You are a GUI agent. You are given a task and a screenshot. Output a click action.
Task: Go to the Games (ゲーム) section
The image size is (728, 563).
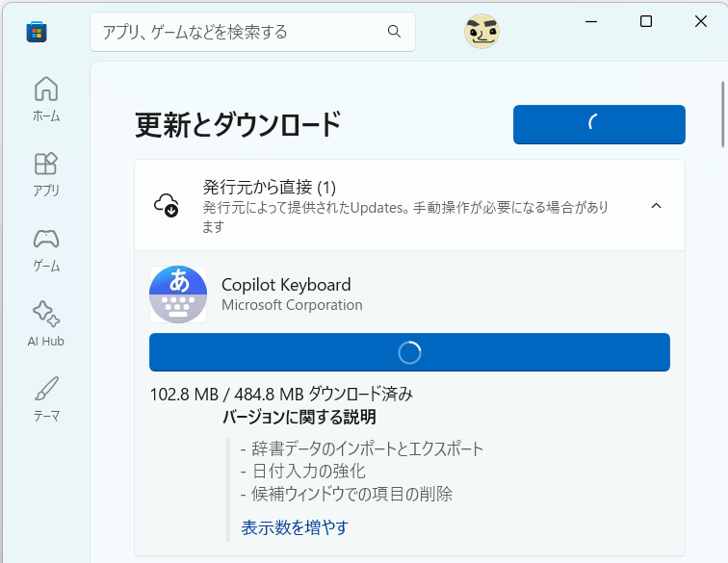[46, 249]
